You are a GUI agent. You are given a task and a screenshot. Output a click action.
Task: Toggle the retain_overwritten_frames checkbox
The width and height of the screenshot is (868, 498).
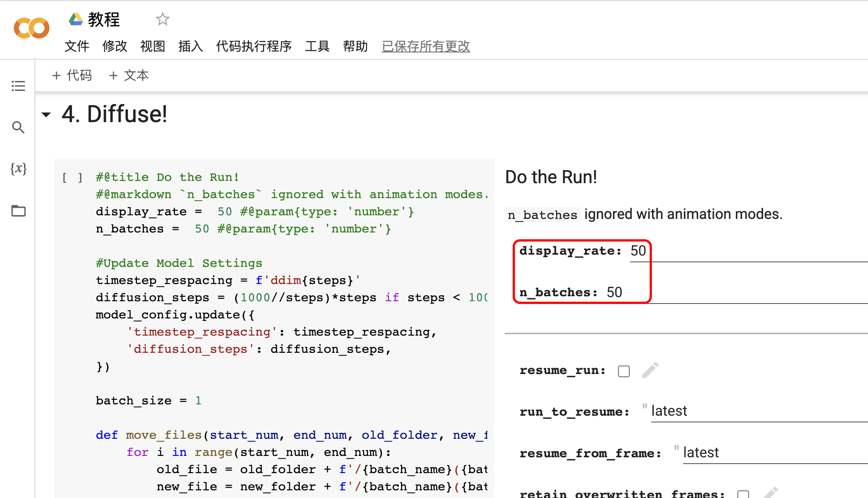click(743, 494)
